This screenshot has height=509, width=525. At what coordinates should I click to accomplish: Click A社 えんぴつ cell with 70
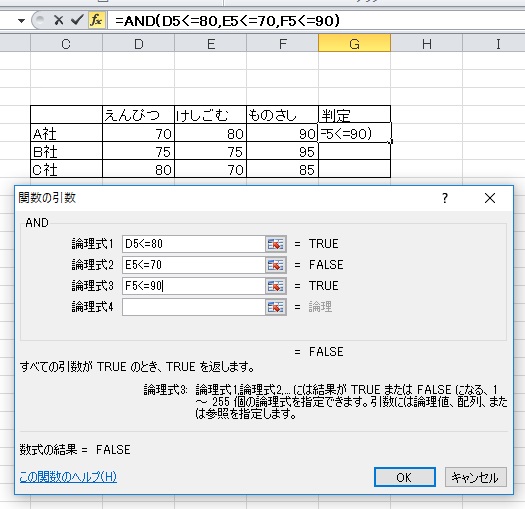[138, 133]
